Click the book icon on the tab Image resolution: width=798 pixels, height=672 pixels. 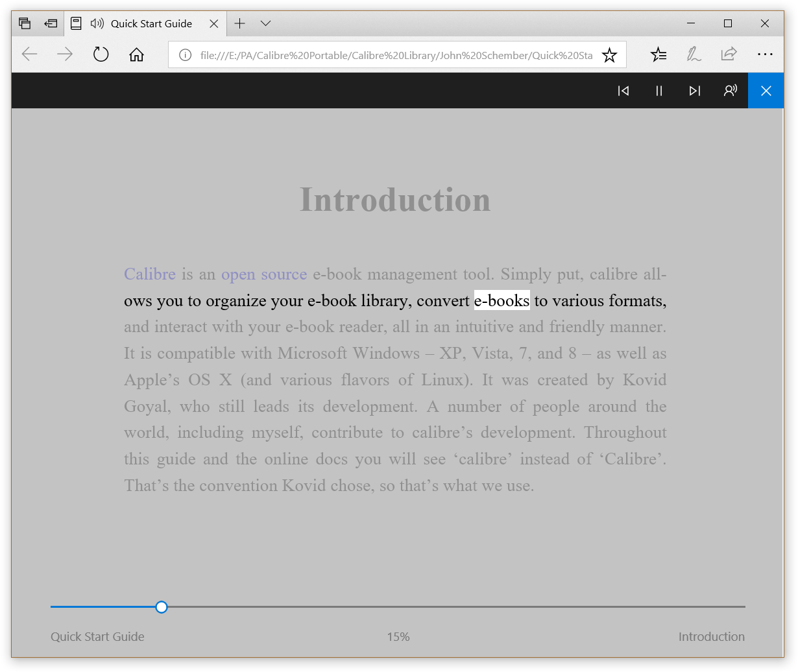[x=76, y=23]
